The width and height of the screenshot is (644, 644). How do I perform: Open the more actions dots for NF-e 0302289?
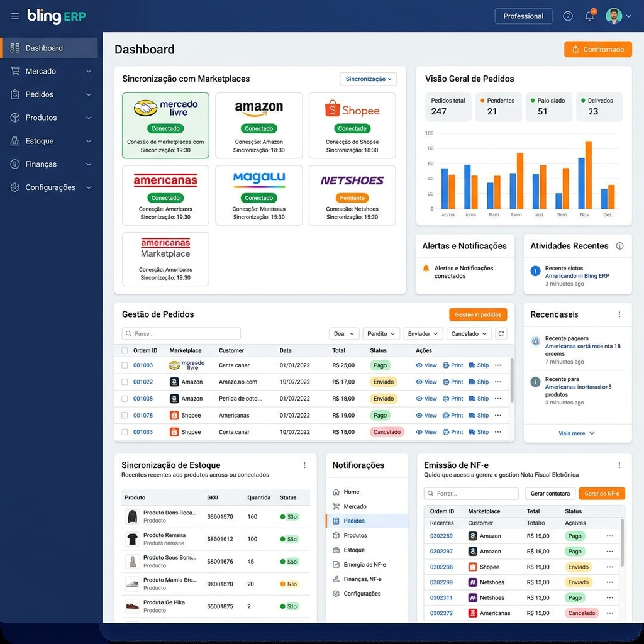click(x=610, y=536)
